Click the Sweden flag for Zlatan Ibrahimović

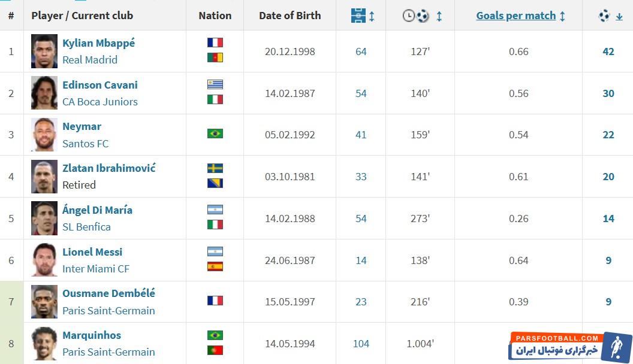click(x=215, y=168)
